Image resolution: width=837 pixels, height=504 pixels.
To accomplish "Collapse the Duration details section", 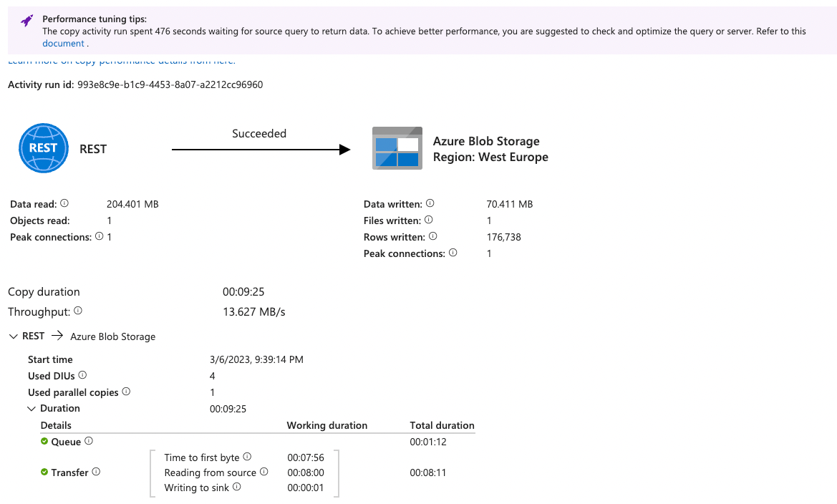I will (x=32, y=409).
